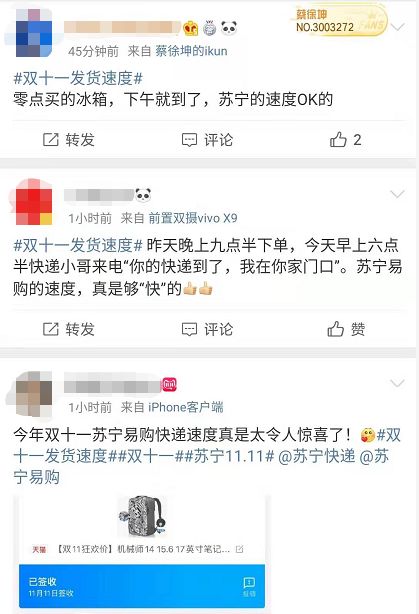The image size is (419, 614).
Task: Open the attached order image showing 已签收
Action: [x=142, y=551]
